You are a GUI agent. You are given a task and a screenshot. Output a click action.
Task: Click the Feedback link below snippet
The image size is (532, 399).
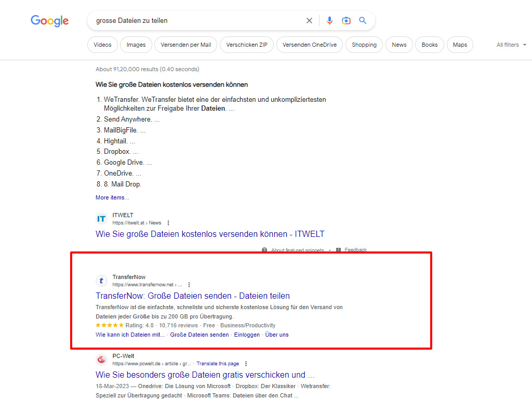355,250
